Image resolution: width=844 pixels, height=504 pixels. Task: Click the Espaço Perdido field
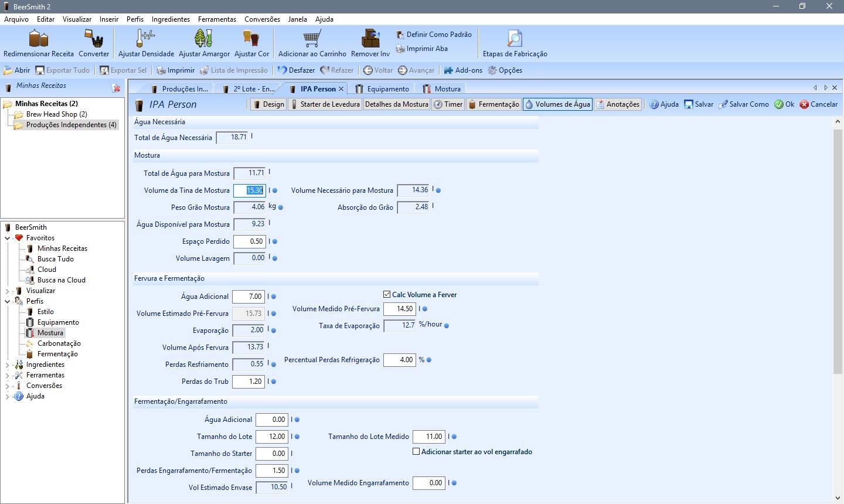(250, 241)
